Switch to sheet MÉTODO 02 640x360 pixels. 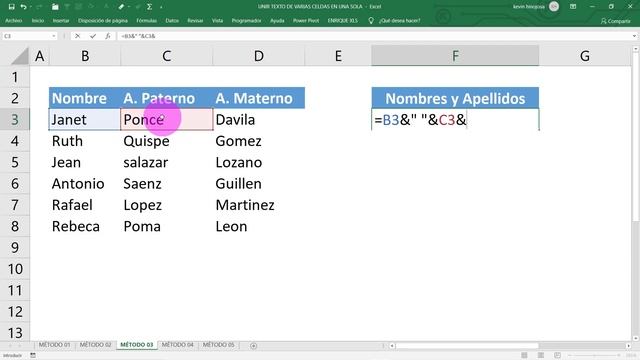95,345
